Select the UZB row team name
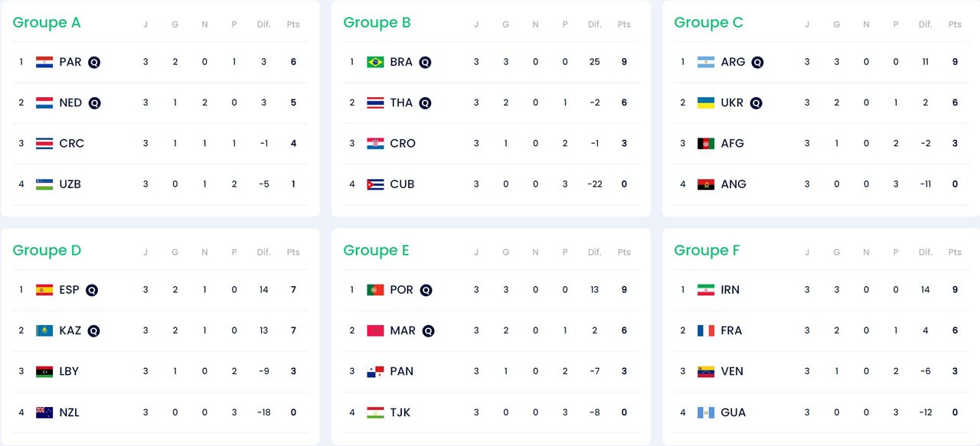Image resolution: width=980 pixels, height=446 pixels. click(70, 184)
